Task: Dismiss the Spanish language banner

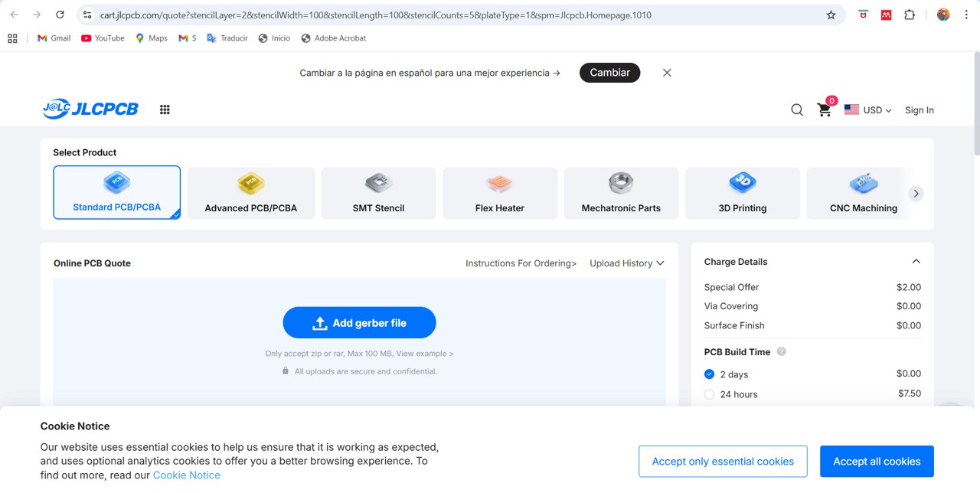Action: (667, 73)
